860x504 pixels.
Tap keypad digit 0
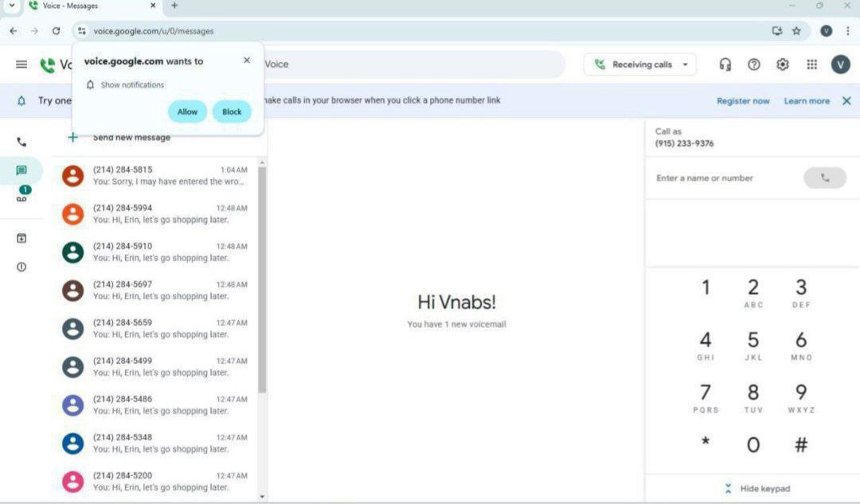pyautogui.click(x=753, y=445)
